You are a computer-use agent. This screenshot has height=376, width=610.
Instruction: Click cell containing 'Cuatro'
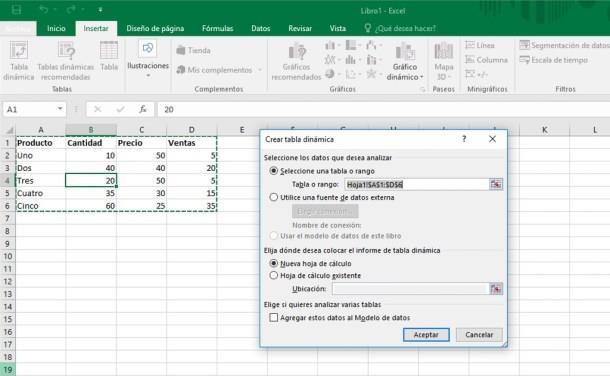tap(40, 193)
